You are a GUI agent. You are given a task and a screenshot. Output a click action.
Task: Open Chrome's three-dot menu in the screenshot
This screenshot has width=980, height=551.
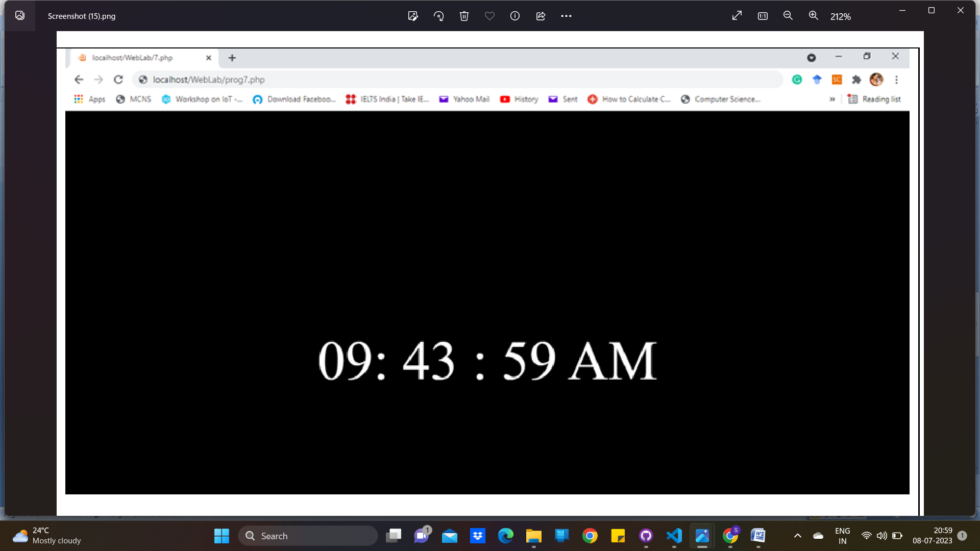click(x=896, y=80)
